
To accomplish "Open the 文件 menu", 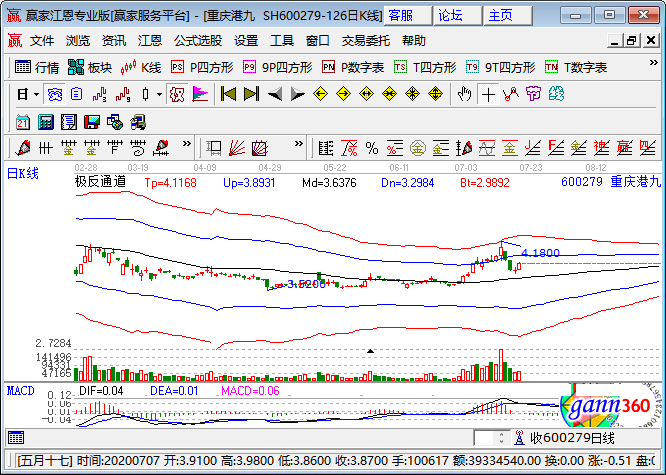I will 42,41.
